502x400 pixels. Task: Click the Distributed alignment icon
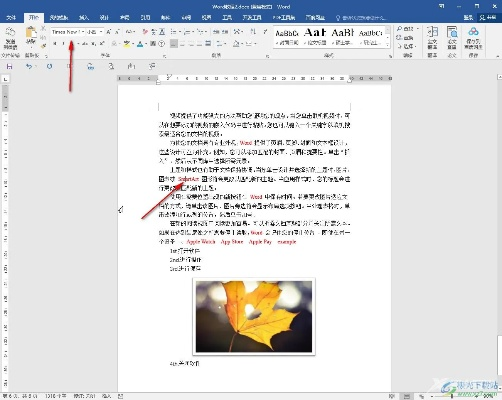tap(208, 44)
